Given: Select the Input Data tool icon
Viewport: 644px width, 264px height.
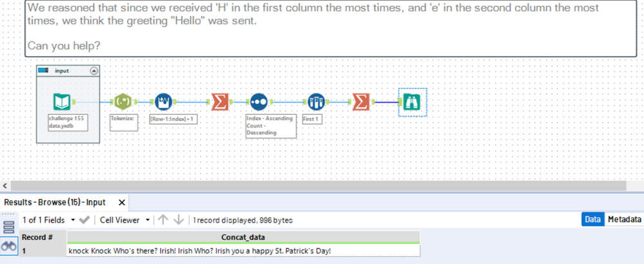Looking at the screenshot, I should click(62, 102).
